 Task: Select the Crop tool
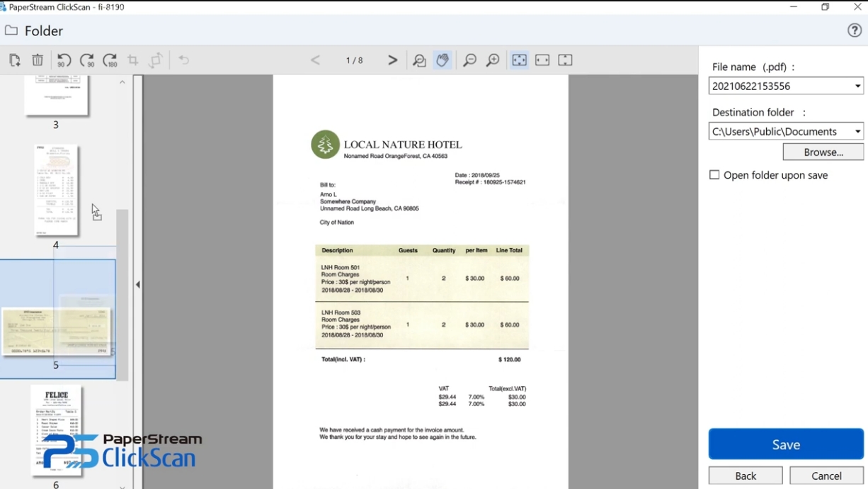click(132, 60)
